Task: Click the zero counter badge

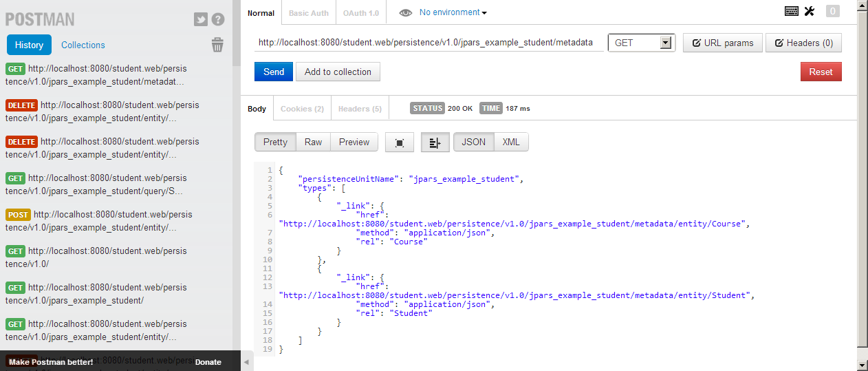Action: click(x=833, y=11)
